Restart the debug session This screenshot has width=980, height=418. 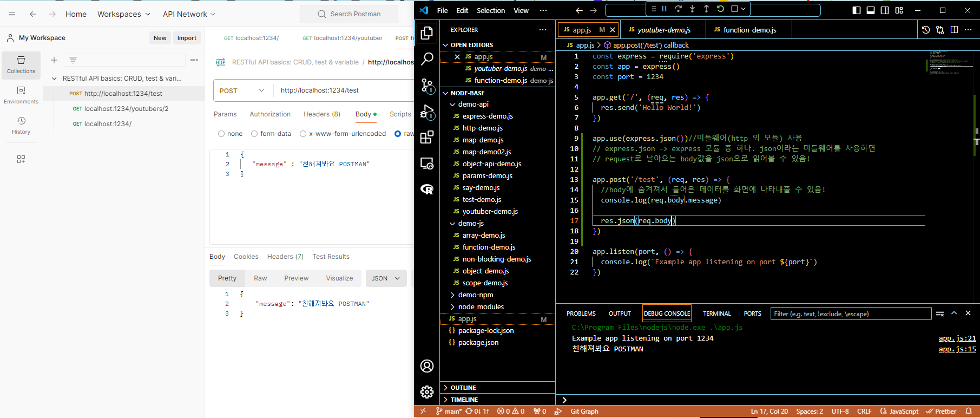[x=720, y=9]
